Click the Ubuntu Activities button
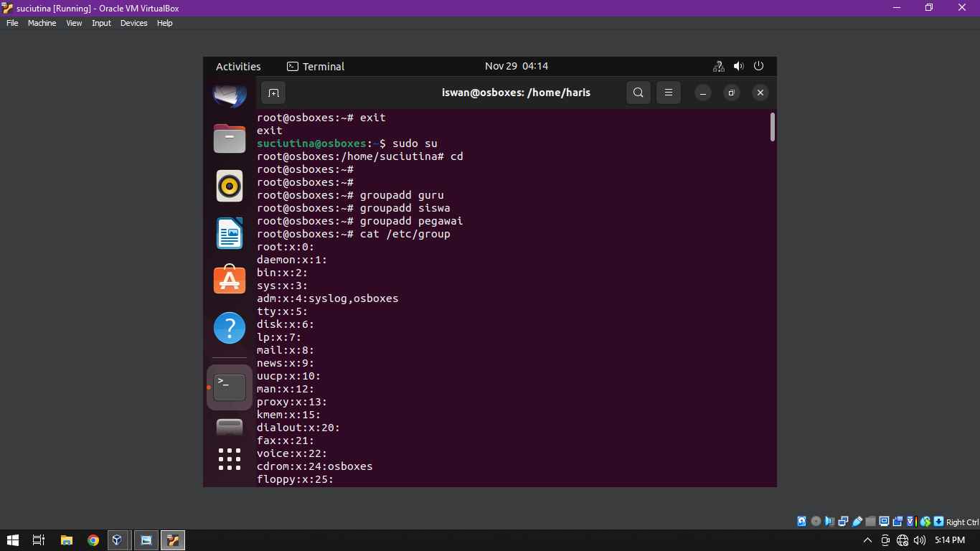Viewport: 980px width, 551px height. coord(238,66)
